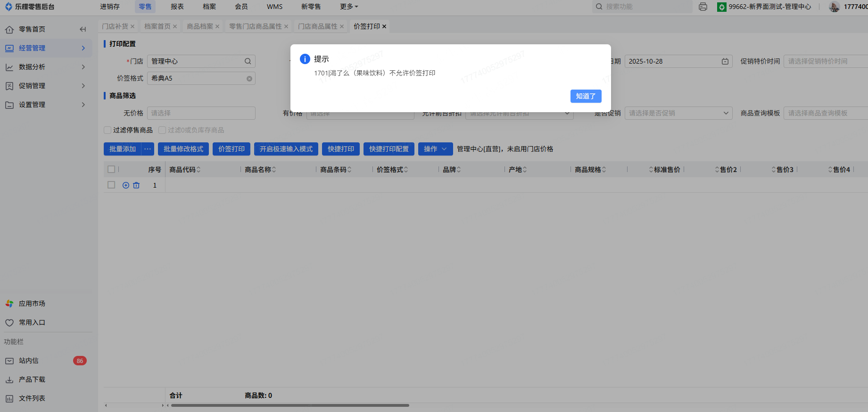868x412 pixels.
Task: Click the delete trash icon in row 1
Action: [x=136, y=185]
